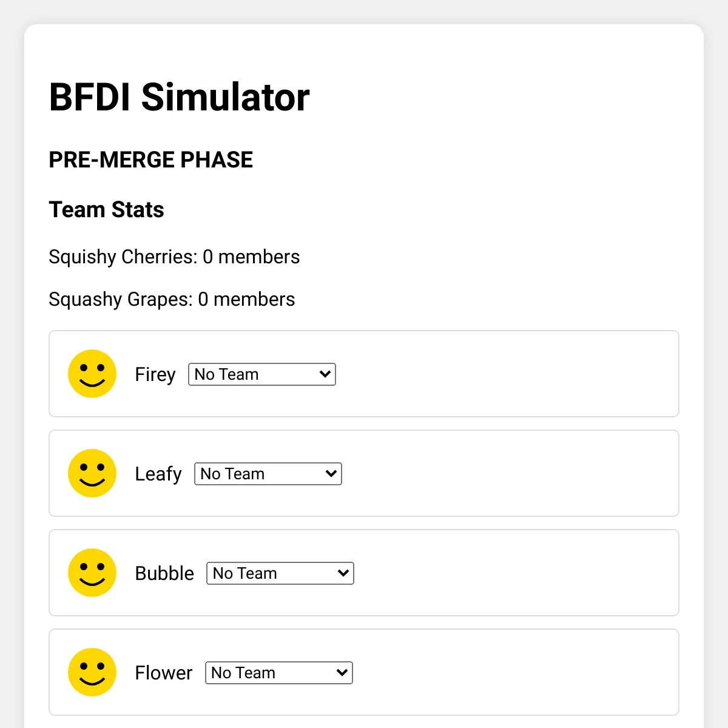Click the PRE-MERGE PHASE heading

pos(150,160)
